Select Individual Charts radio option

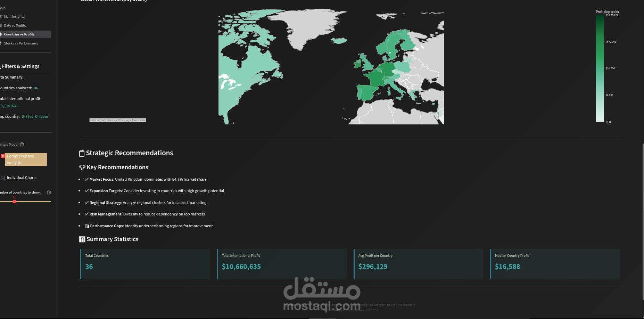click(x=3, y=178)
